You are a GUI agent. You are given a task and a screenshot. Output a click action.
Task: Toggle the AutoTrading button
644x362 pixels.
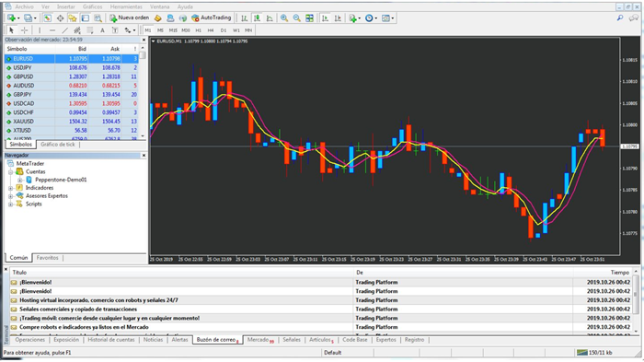pyautogui.click(x=211, y=18)
